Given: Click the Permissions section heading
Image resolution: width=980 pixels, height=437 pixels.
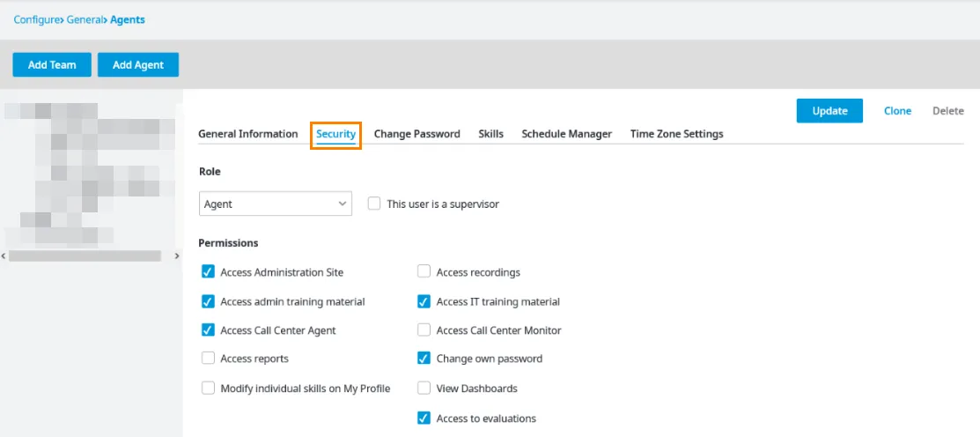Looking at the screenshot, I should tap(229, 242).
